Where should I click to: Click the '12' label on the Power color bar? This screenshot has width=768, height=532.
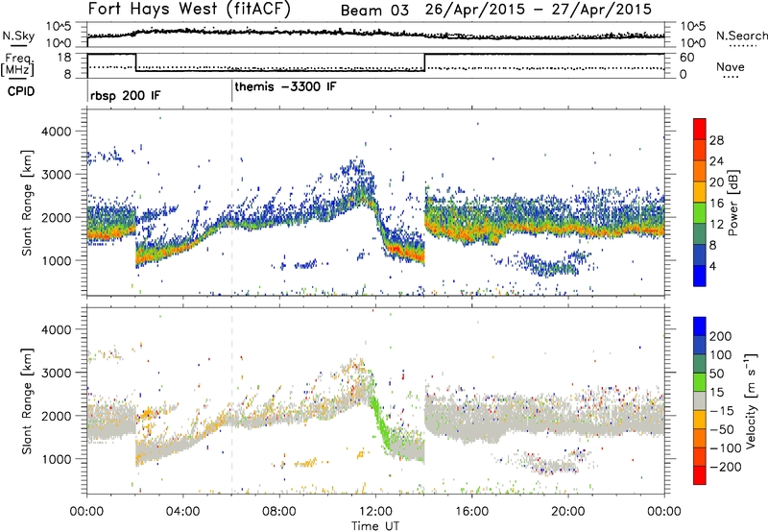[x=716, y=225]
